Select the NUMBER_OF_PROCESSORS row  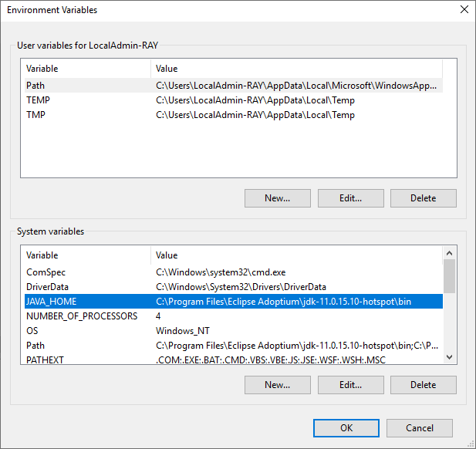[82, 316]
